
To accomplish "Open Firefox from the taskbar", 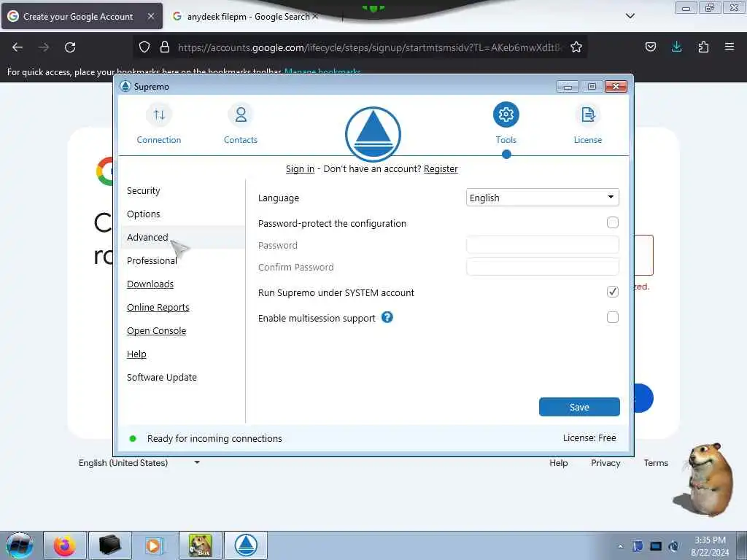I will (x=65, y=545).
